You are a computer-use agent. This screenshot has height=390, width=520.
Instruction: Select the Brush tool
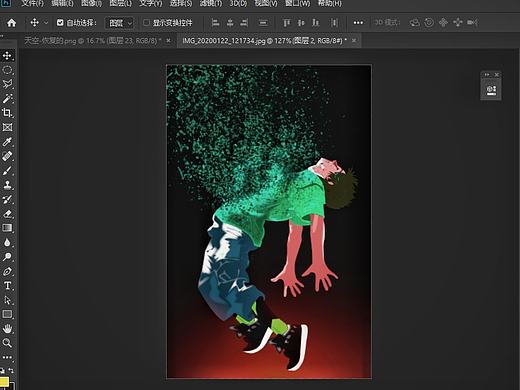[x=7, y=171]
